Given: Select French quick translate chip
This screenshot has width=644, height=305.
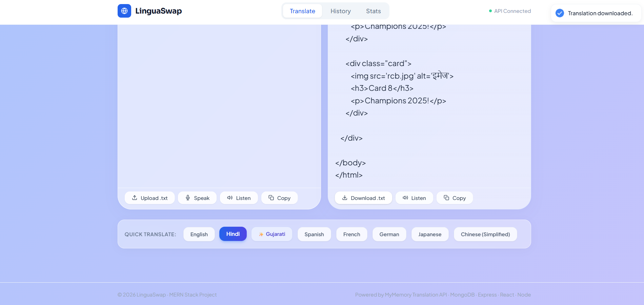Looking at the screenshot, I should 351,234.
